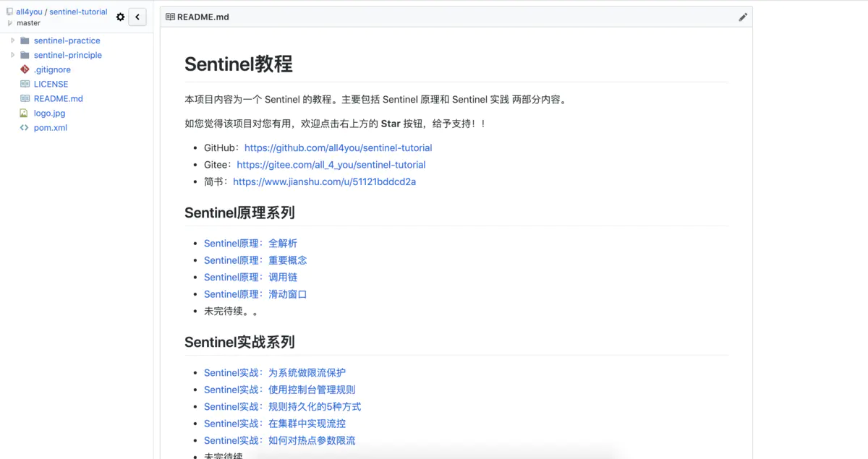
Task: Open the .gitignore file
Action: [x=52, y=69]
